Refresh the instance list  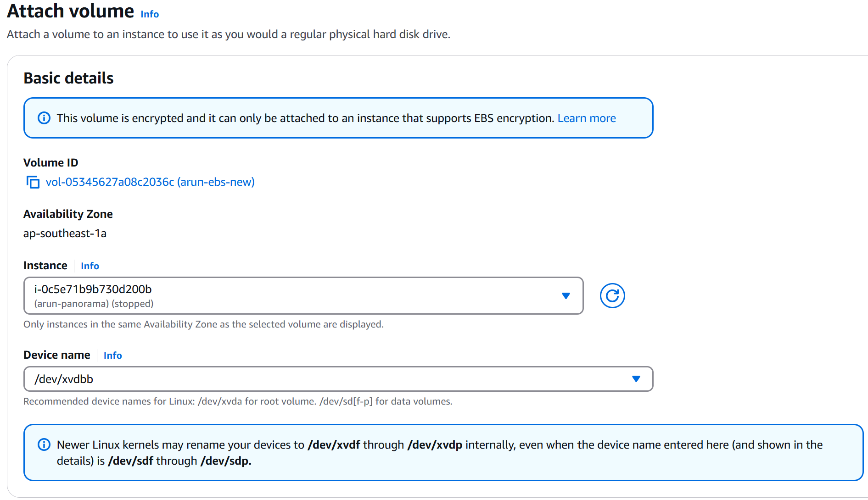(x=612, y=296)
